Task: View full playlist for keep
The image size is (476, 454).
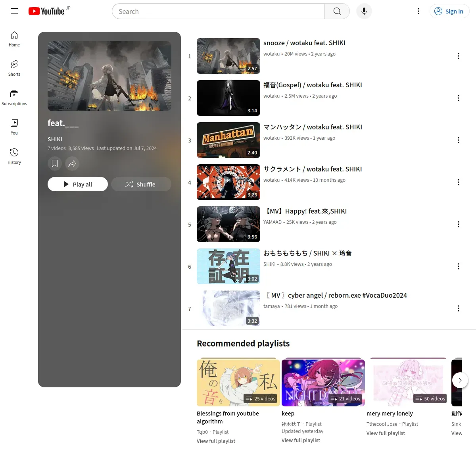Action: 301,440
